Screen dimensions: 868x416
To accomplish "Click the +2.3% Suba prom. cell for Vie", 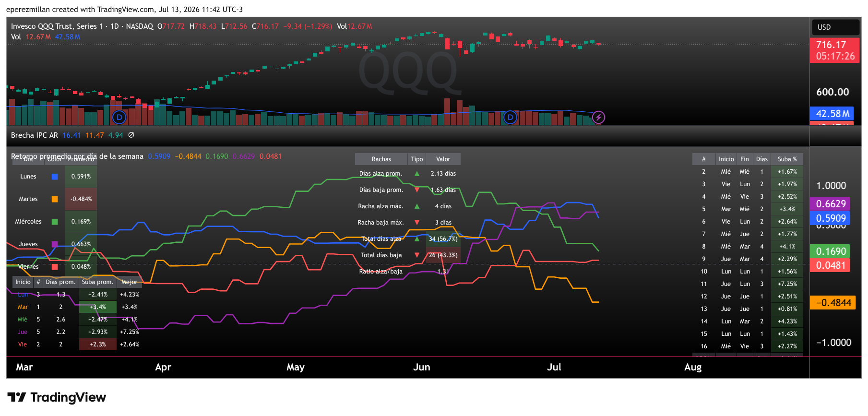I will pyautogui.click(x=98, y=345).
